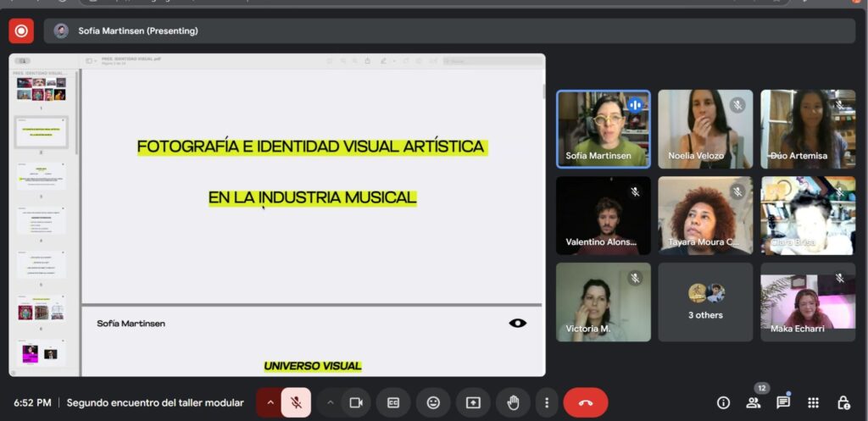Expand audio settings arrow beside microphone
868x421 pixels.
click(x=270, y=402)
